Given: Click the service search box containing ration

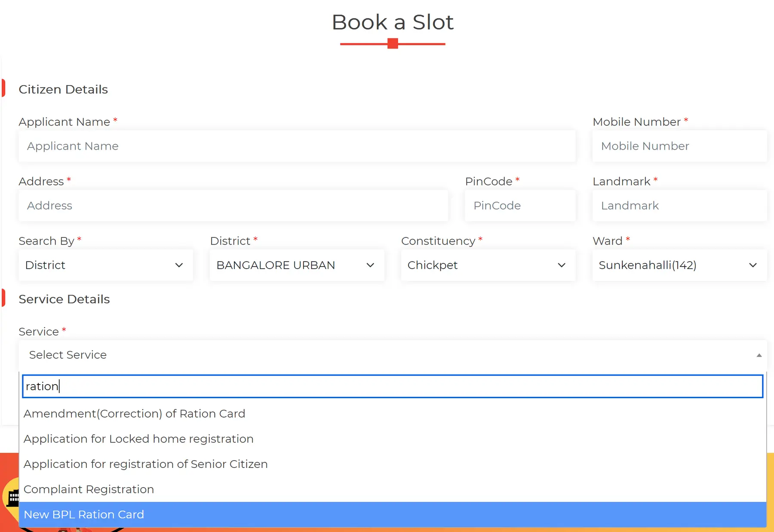Looking at the screenshot, I should 392,386.
